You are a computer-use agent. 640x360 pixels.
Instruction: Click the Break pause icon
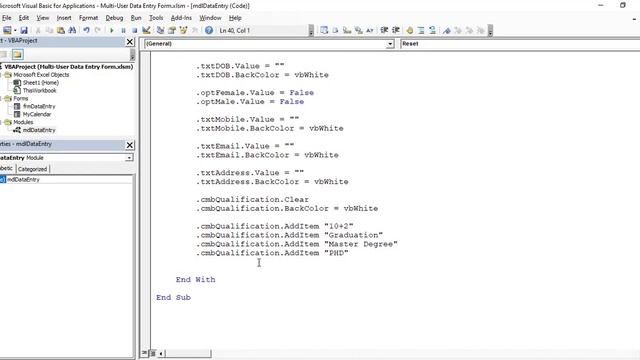tap(123, 30)
